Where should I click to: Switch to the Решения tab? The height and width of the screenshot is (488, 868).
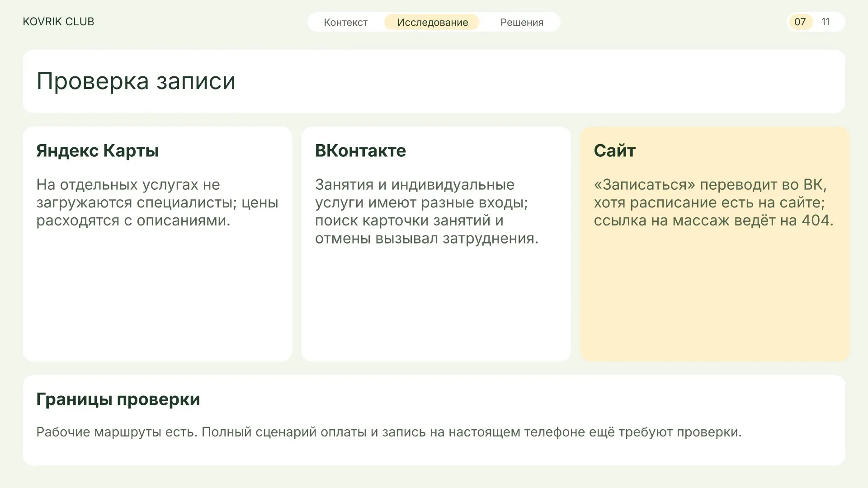pos(522,22)
